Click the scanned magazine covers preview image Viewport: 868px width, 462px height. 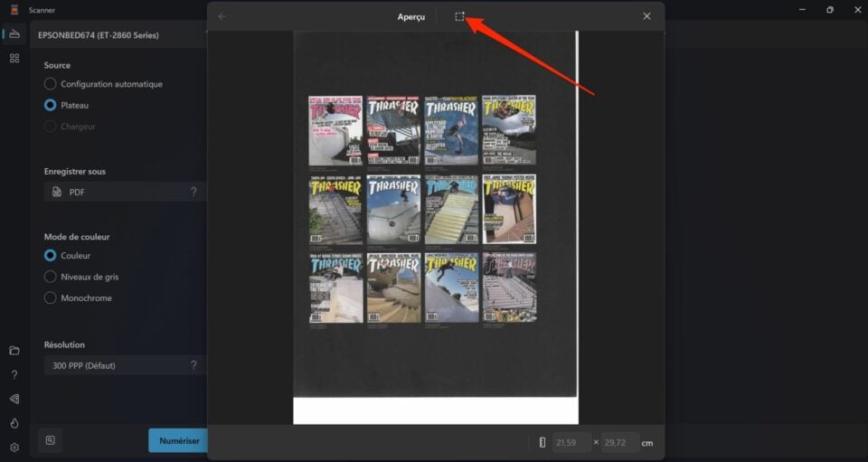[422, 209]
